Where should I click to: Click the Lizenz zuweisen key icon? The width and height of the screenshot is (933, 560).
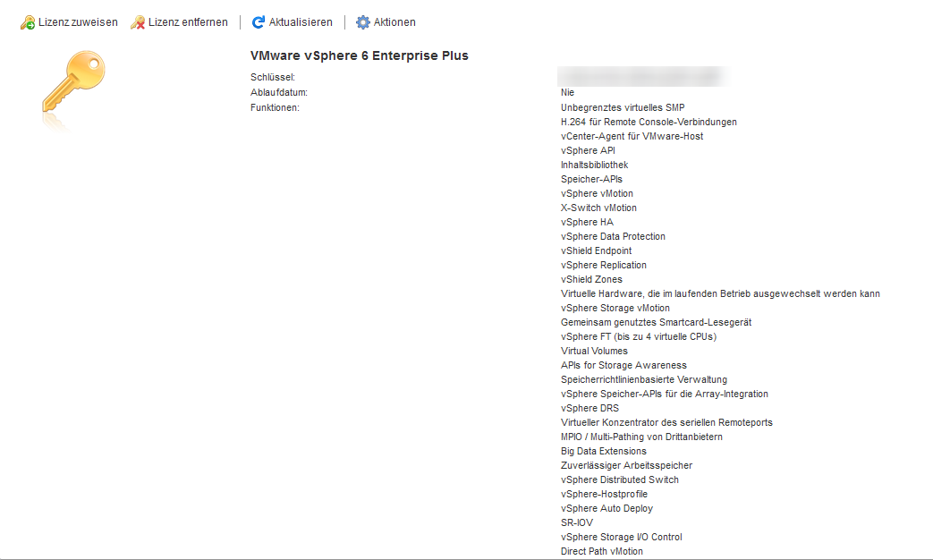28,22
